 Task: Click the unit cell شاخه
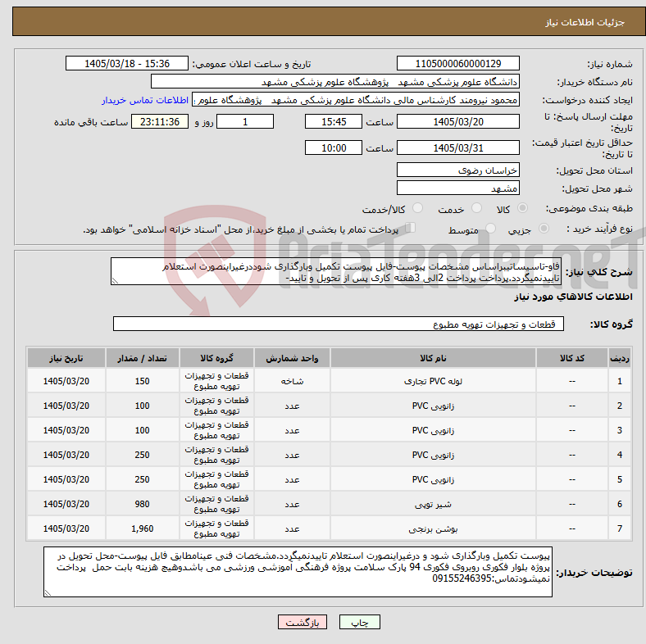(292, 381)
